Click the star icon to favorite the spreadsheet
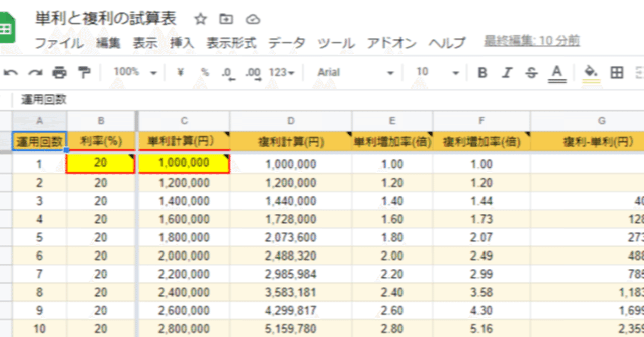 point(201,19)
